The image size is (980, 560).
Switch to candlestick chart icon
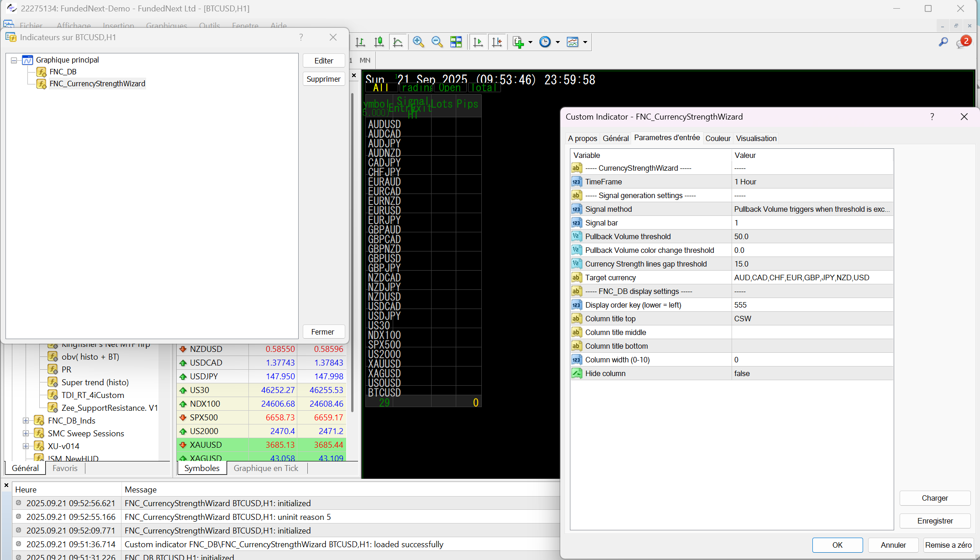pos(379,42)
